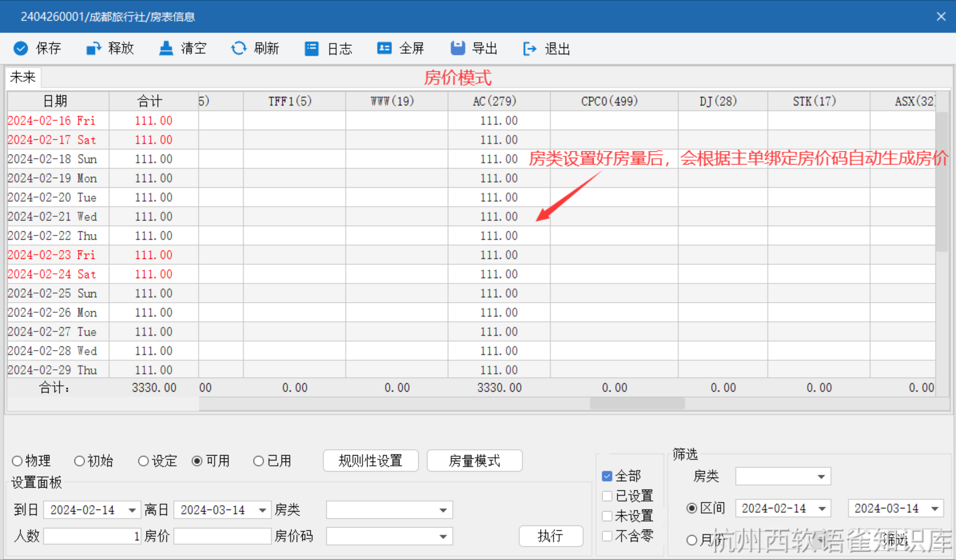
Task: Click 合计 value for 2024-02-22 Thu
Action: pos(153,236)
